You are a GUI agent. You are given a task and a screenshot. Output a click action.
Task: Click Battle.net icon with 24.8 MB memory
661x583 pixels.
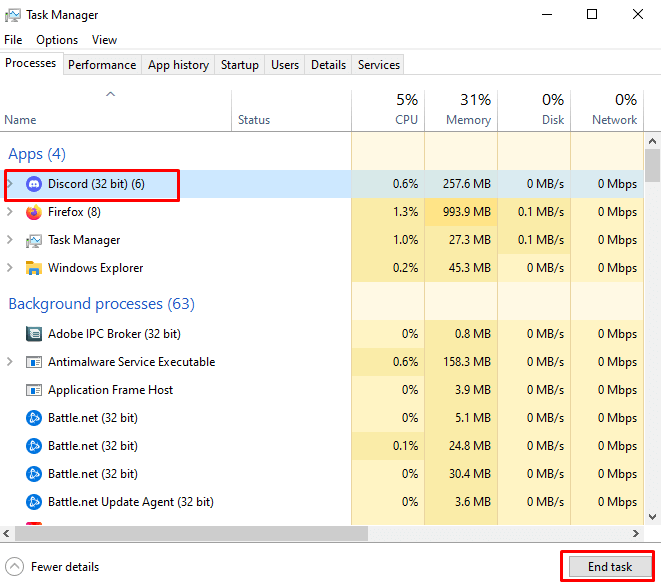(34, 446)
